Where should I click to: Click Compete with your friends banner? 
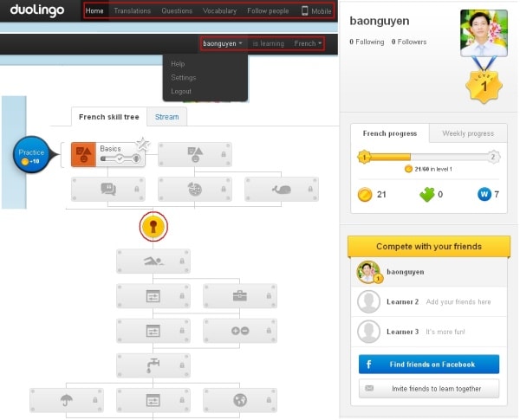[429, 246]
